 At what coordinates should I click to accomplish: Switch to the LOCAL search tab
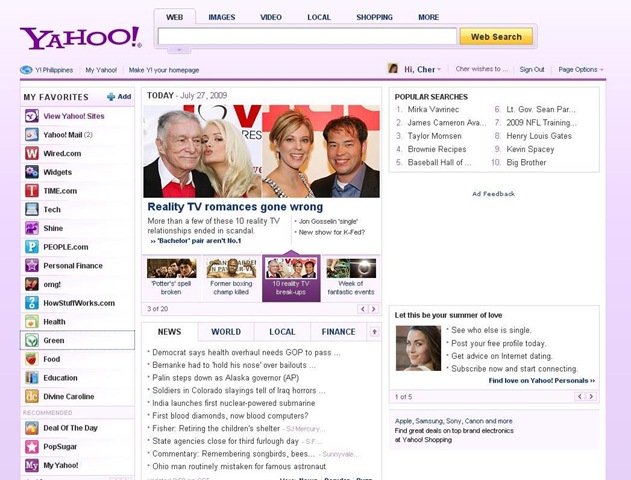319,17
